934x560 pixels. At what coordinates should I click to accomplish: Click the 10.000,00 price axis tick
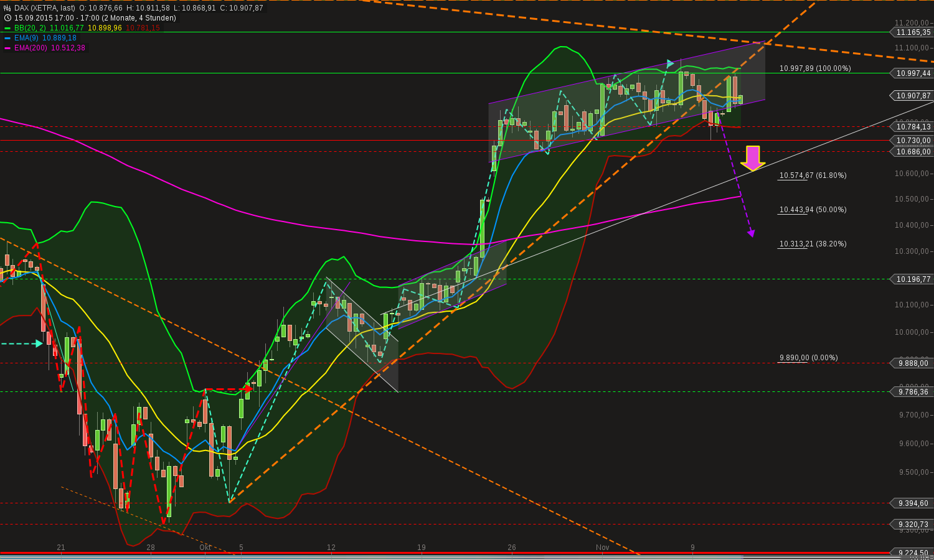pos(912,332)
